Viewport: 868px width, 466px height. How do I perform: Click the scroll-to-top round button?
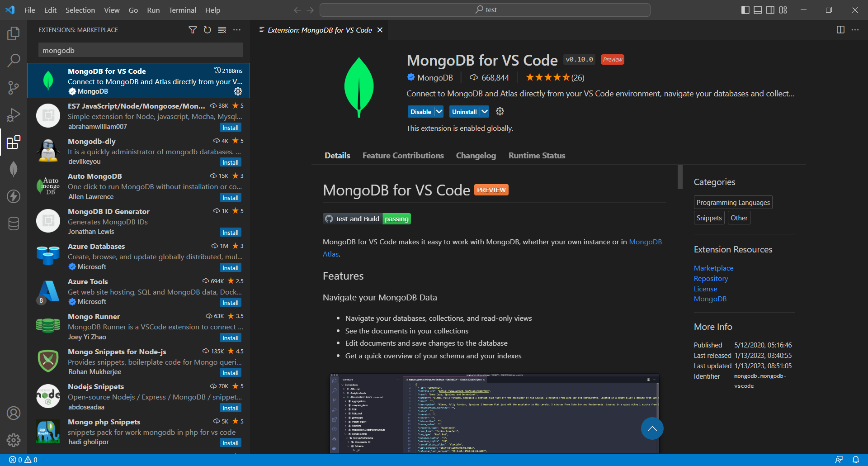point(652,428)
